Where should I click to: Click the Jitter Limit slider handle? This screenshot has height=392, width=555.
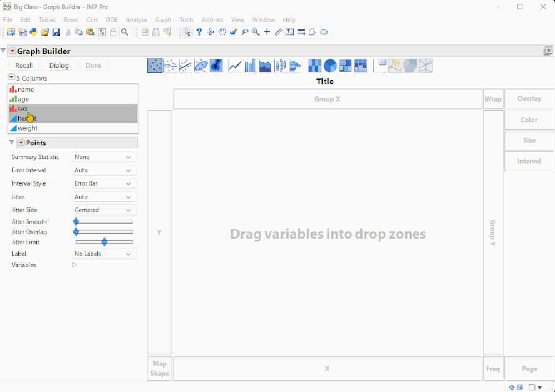point(105,242)
